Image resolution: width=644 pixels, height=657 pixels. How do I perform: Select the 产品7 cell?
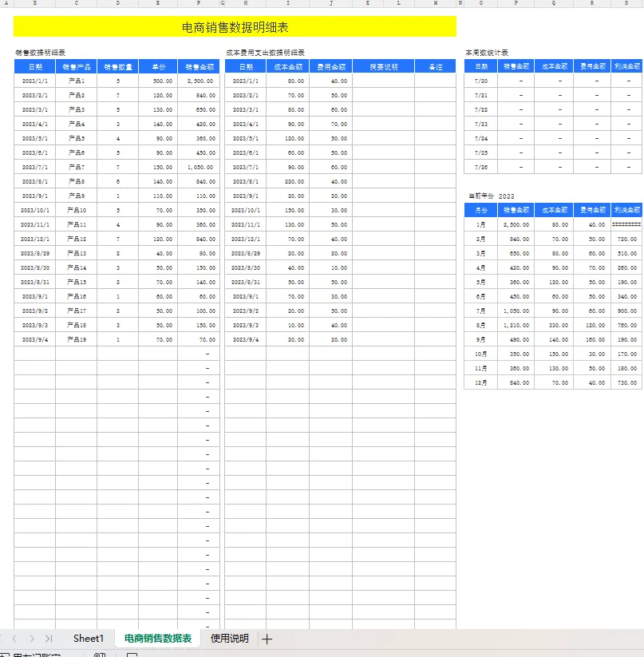76,167
